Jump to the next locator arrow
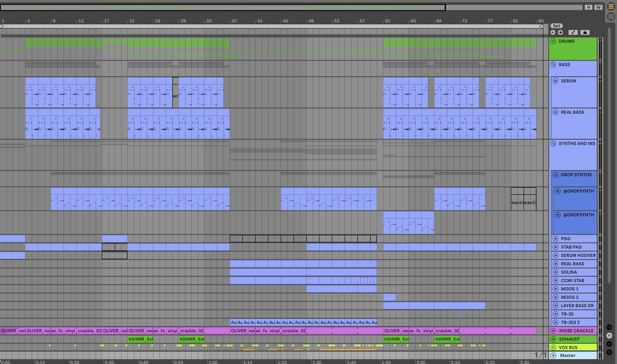The image size is (617, 364). point(560,32)
